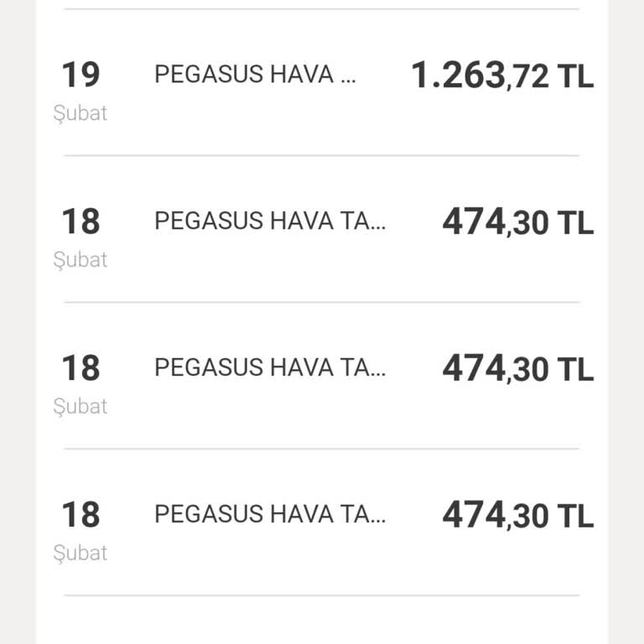Select the date number 19
644x644 pixels.
[80, 75]
